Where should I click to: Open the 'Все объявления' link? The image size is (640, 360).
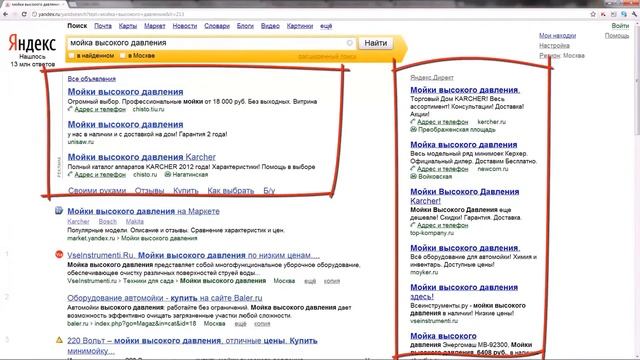(91, 78)
